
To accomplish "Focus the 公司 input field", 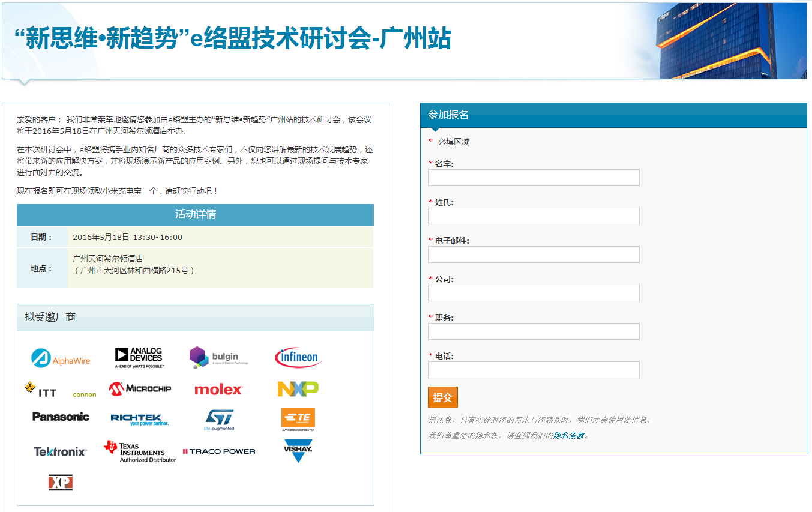I will [x=534, y=293].
